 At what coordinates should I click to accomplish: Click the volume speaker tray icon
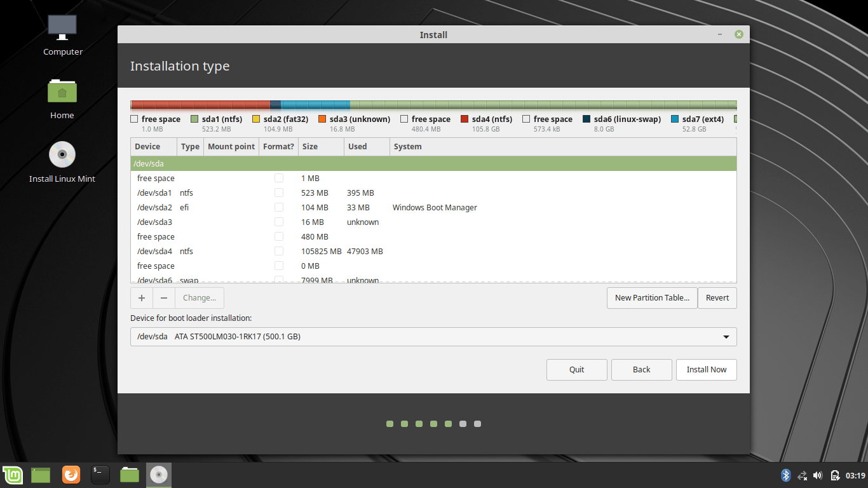(818, 475)
